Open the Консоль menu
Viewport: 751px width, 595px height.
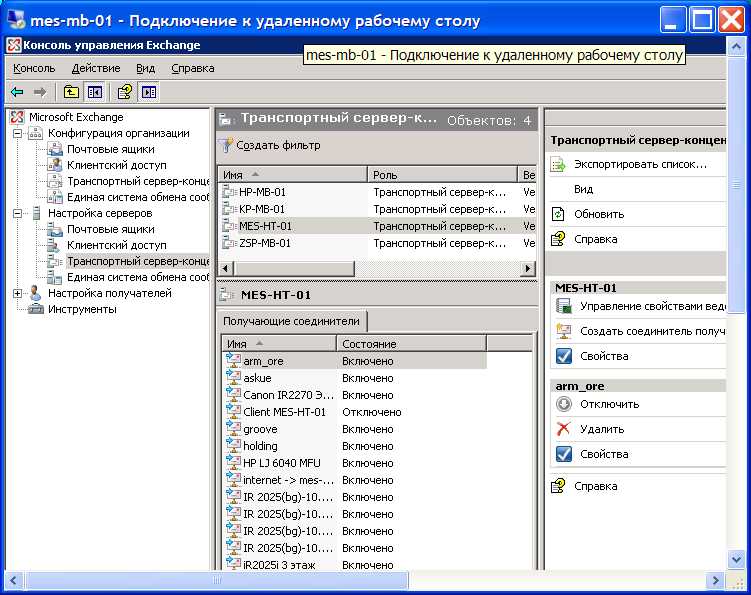34,68
